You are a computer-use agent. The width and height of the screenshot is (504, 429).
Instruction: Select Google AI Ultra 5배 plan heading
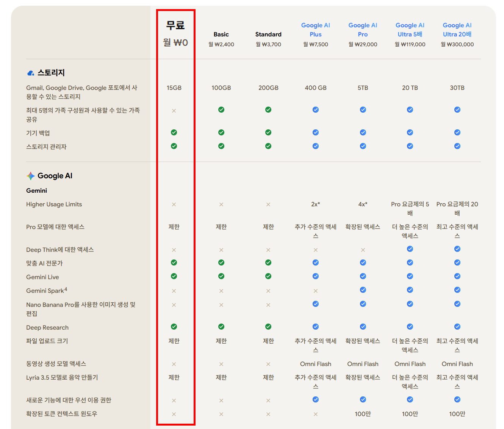pos(410,30)
